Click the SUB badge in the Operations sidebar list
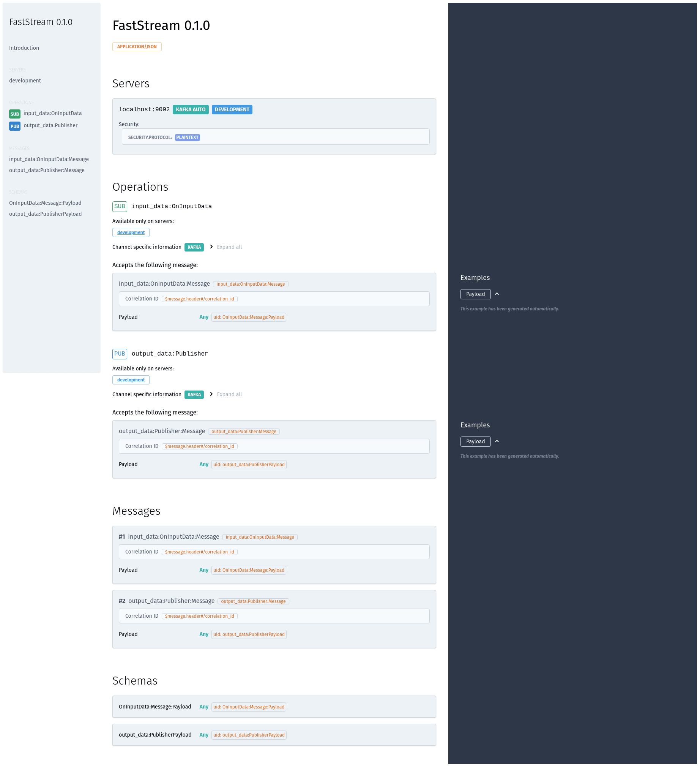This screenshot has height=767, width=700. [14, 113]
